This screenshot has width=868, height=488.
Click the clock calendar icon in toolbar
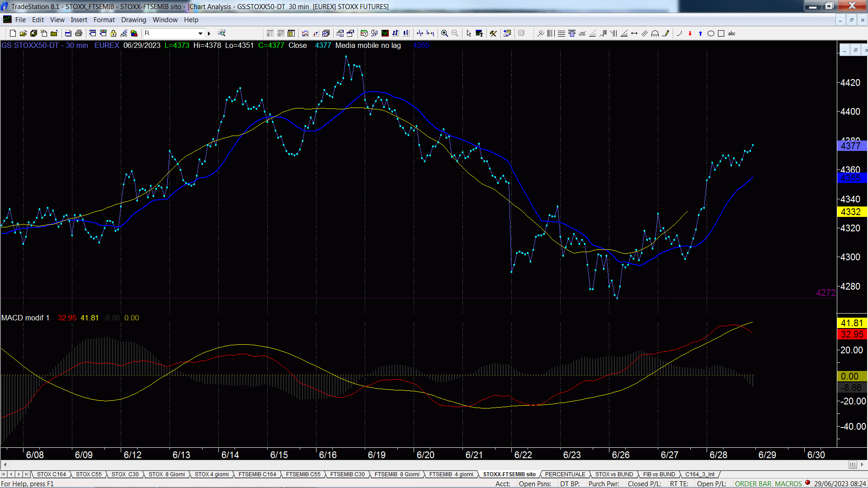tap(364, 33)
